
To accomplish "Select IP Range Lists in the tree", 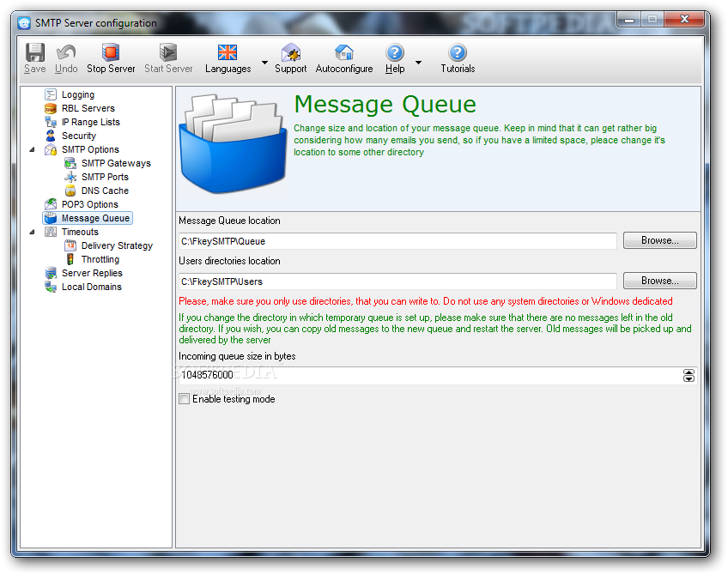I will pos(91,122).
